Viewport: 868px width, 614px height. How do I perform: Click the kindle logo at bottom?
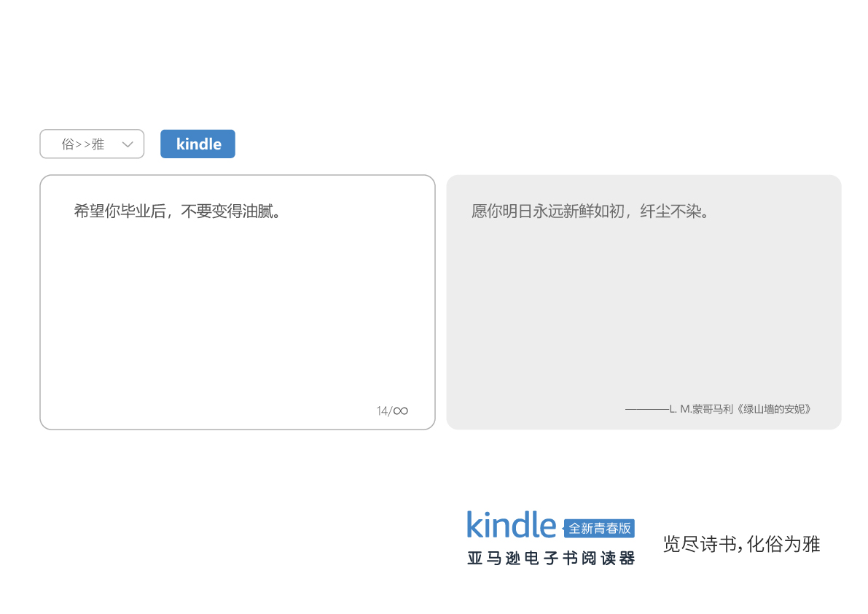pyautogui.click(x=511, y=524)
